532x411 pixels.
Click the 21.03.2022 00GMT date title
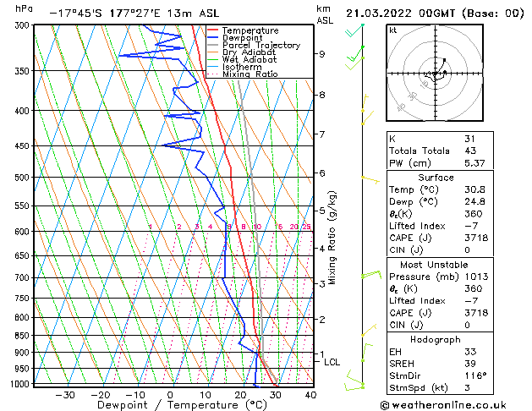click(x=431, y=14)
